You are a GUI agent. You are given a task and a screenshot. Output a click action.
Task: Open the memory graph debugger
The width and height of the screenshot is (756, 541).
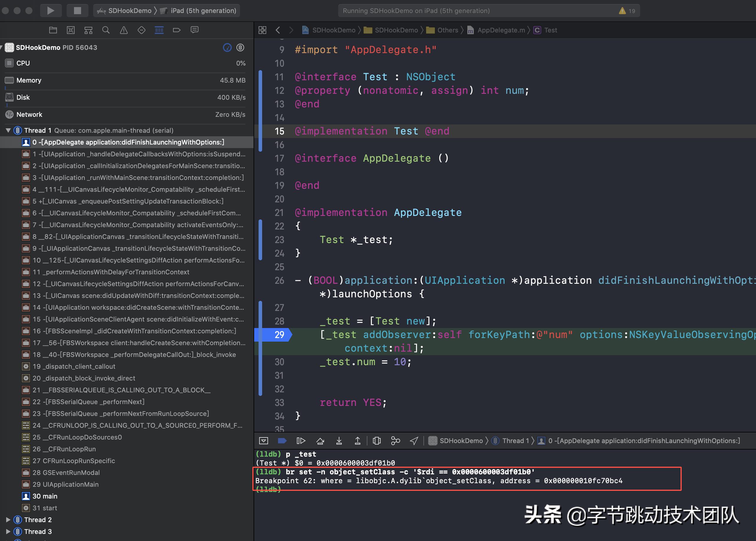[x=395, y=440]
